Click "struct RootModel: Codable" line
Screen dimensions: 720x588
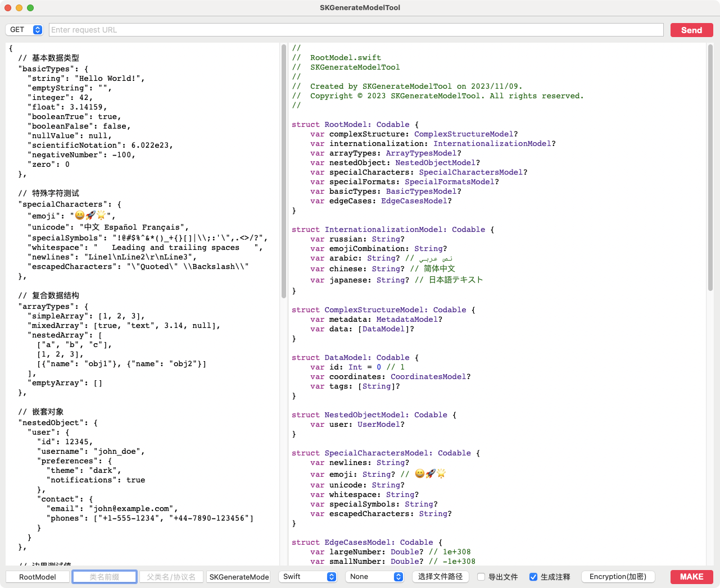tap(355, 125)
